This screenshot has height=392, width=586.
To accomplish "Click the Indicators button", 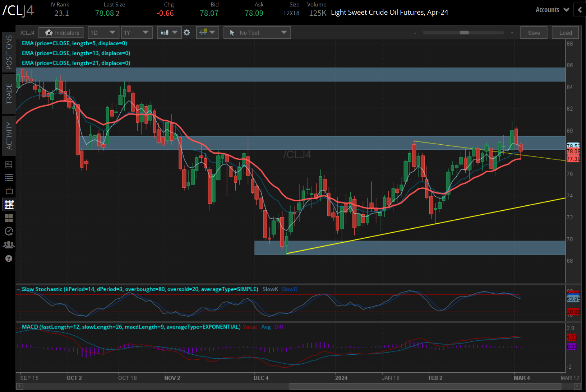I will 61,33.
